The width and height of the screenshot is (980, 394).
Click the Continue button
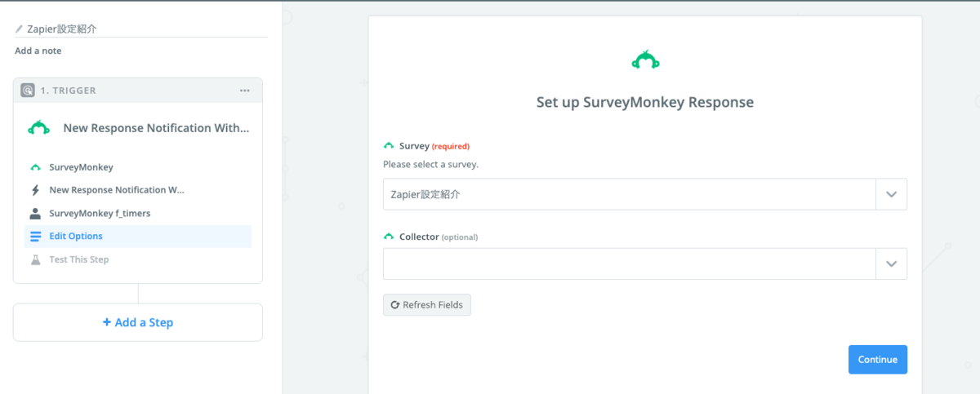click(x=877, y=360)
